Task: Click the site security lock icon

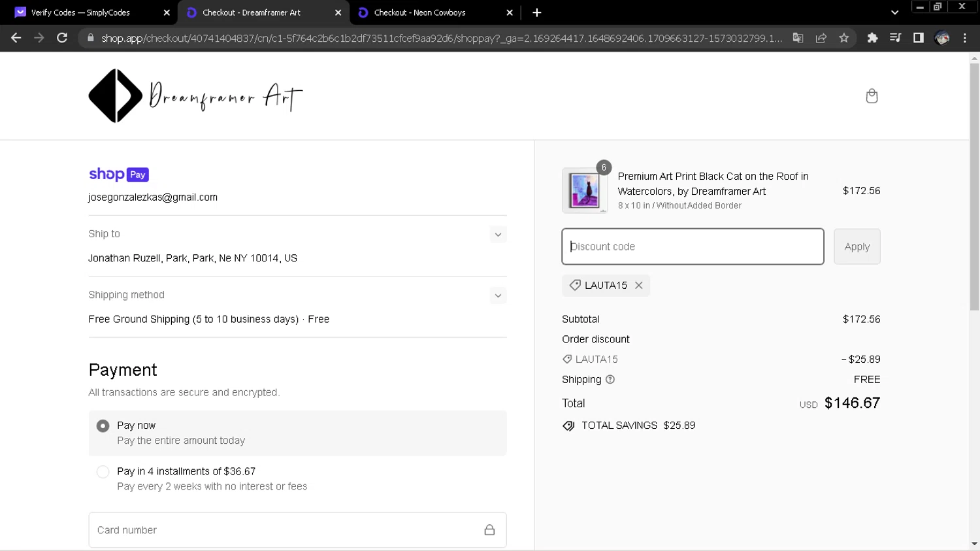Action: pyautogui.click(x=90, y=38)
